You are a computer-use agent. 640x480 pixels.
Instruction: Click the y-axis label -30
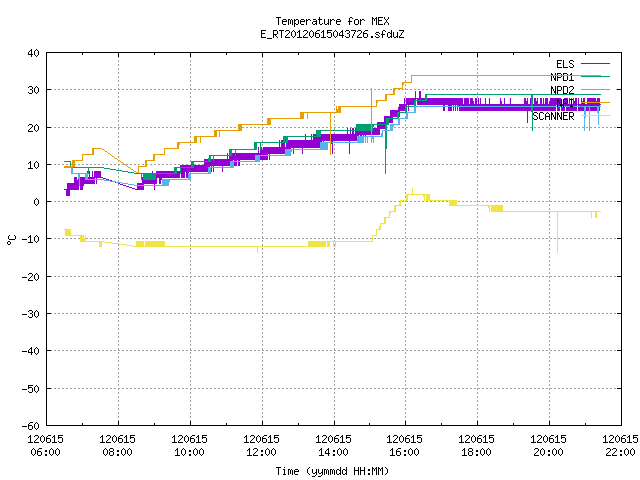pos(31,314)
